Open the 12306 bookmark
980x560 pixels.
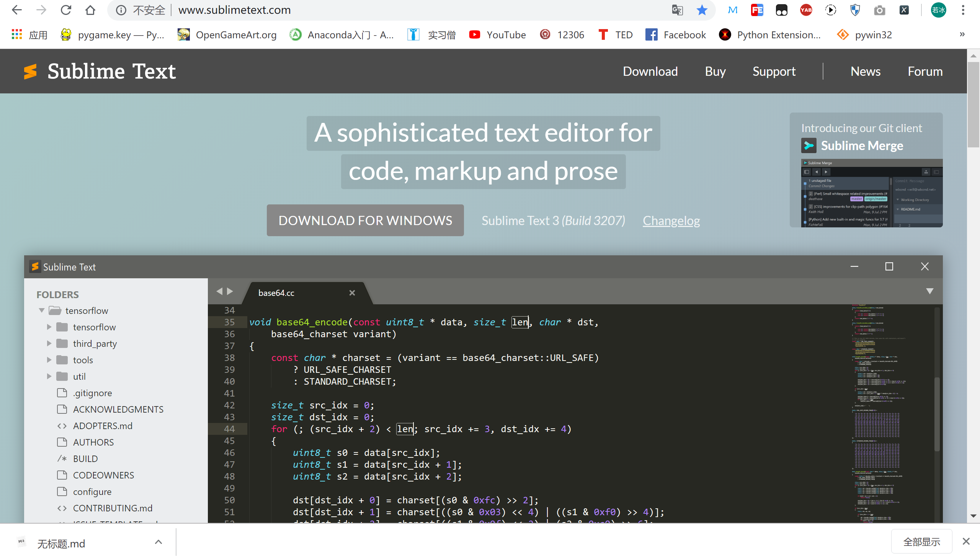click(562, 34)
